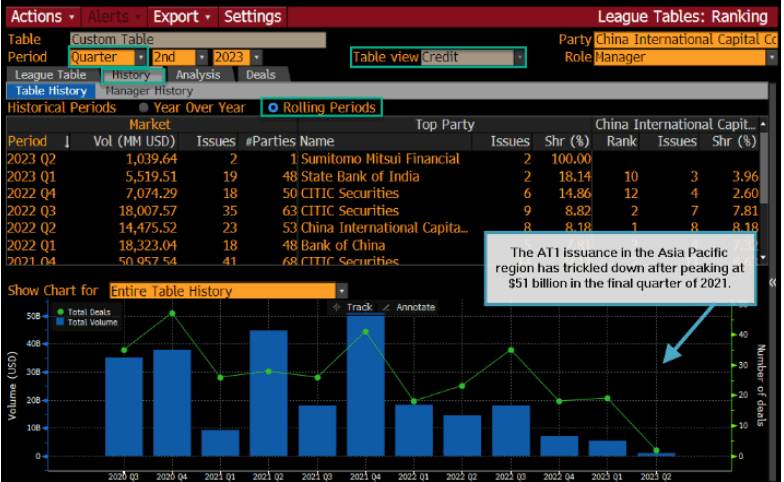Viewport: 784px width, 482px height.
Task: Click Bank of China name cell
Action: [x=343, y=246]
